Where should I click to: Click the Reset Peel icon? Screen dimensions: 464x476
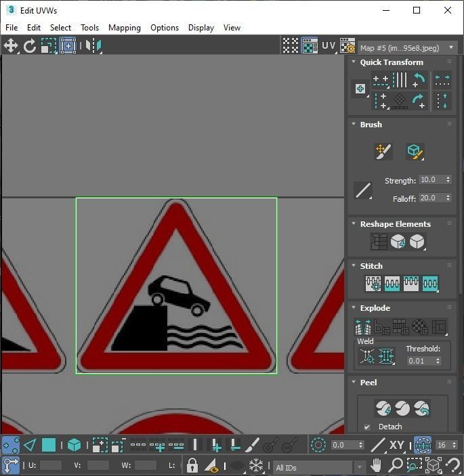coord(421,408)
